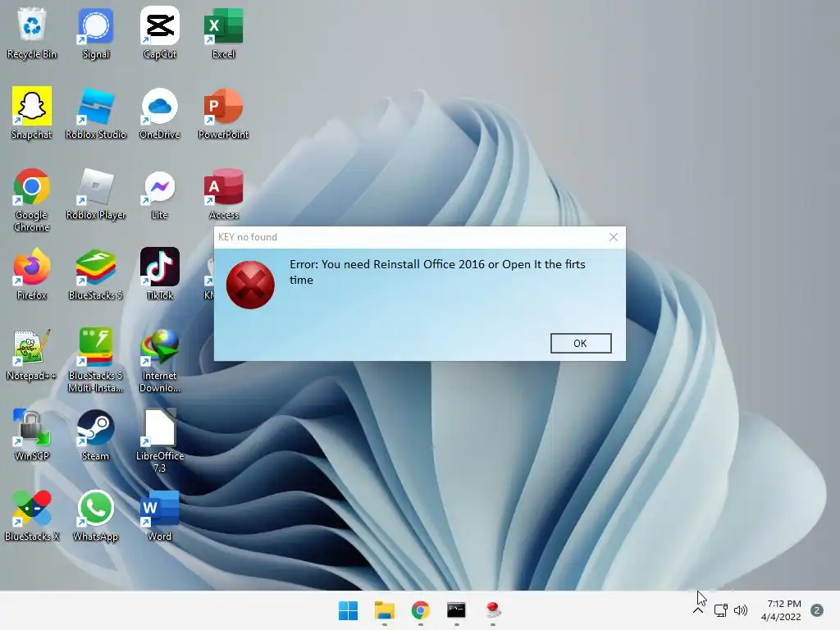Viewport: 840px width, 630px height.
Task: Click the error message about Office 2016
Action: (437, 272)
